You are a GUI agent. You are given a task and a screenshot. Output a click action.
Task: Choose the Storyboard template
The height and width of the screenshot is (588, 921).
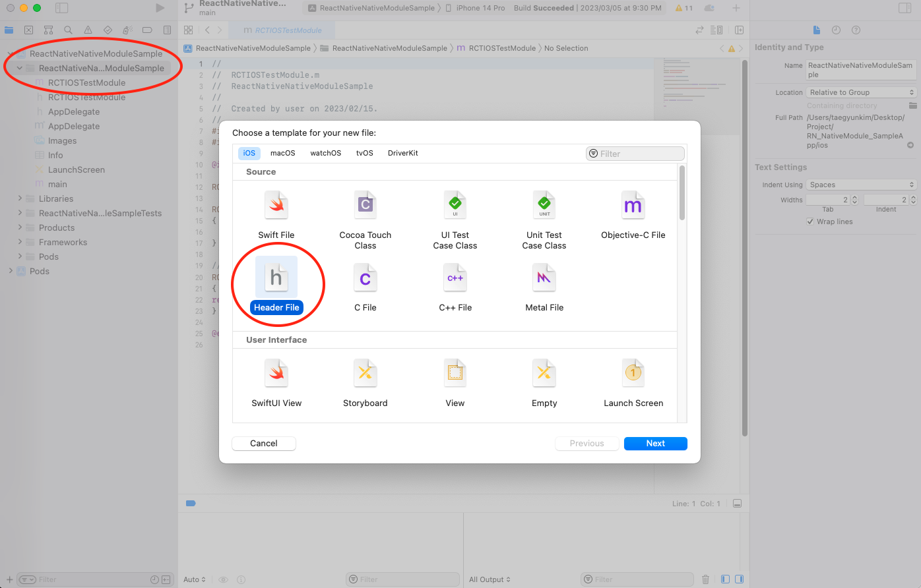(x=365, y=382)
